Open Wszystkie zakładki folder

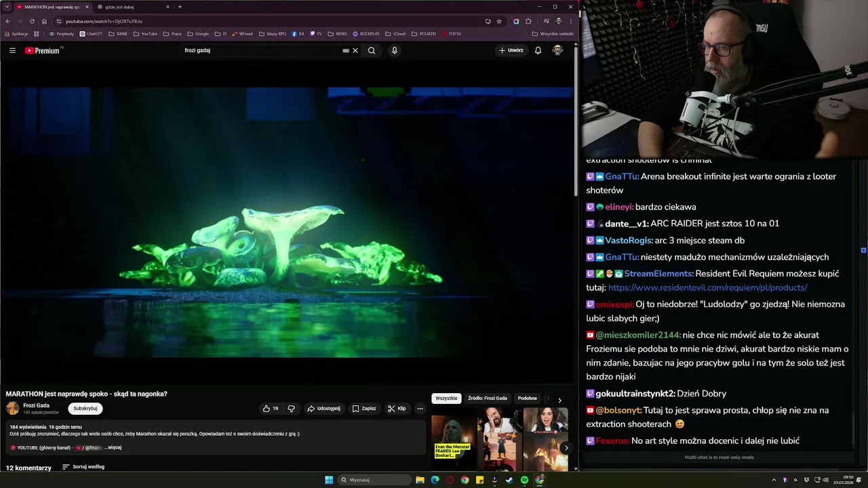point(553,33)
